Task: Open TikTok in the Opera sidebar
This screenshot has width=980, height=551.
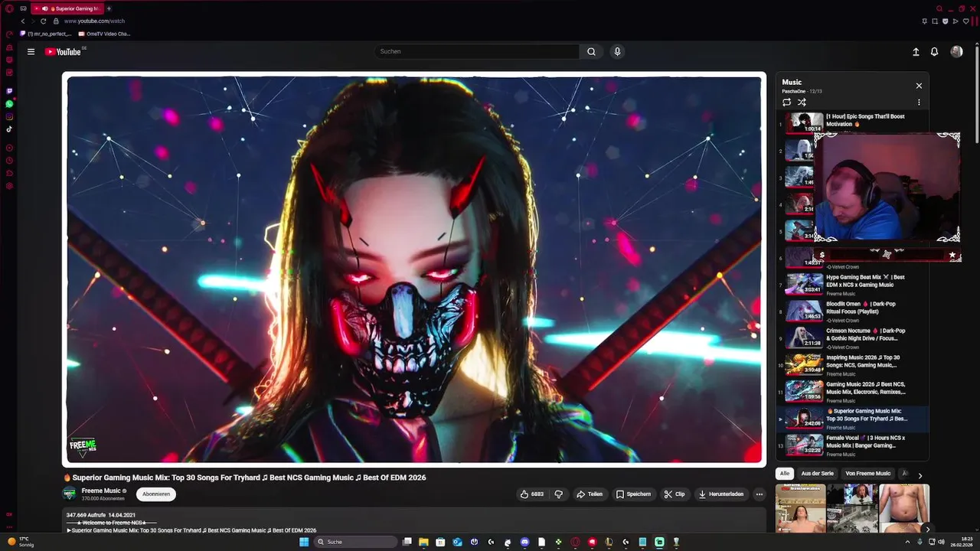Action: [9, 129]
